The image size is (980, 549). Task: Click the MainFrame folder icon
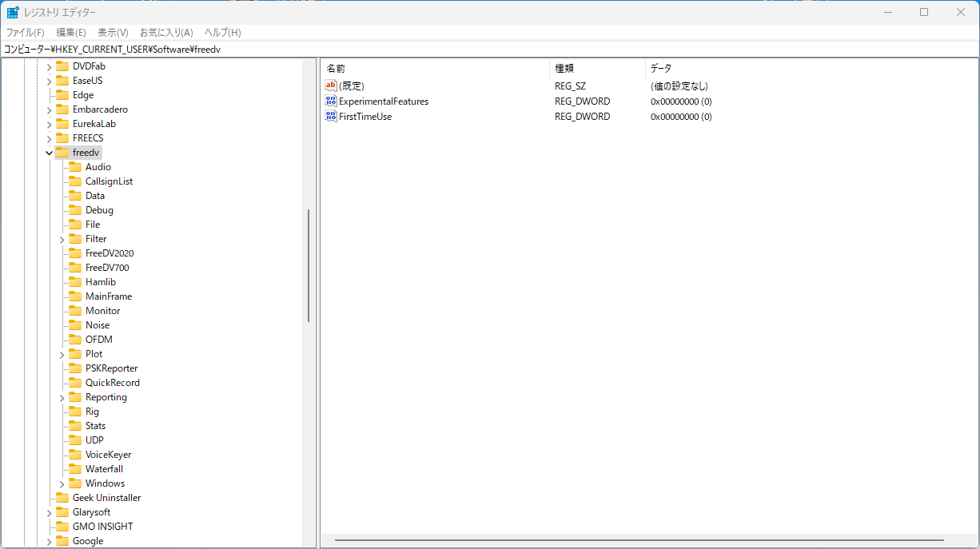tap(75, 296)
